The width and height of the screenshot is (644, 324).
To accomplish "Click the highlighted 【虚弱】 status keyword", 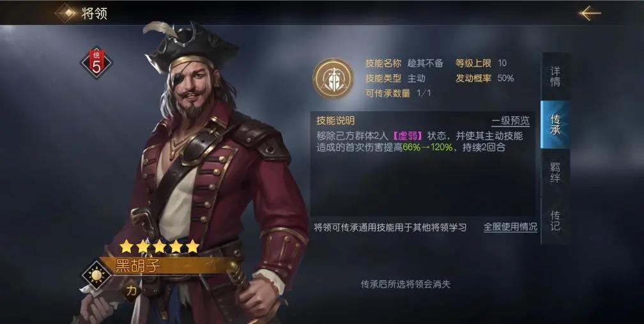I will pyautogui.click(x=408, y=136).
